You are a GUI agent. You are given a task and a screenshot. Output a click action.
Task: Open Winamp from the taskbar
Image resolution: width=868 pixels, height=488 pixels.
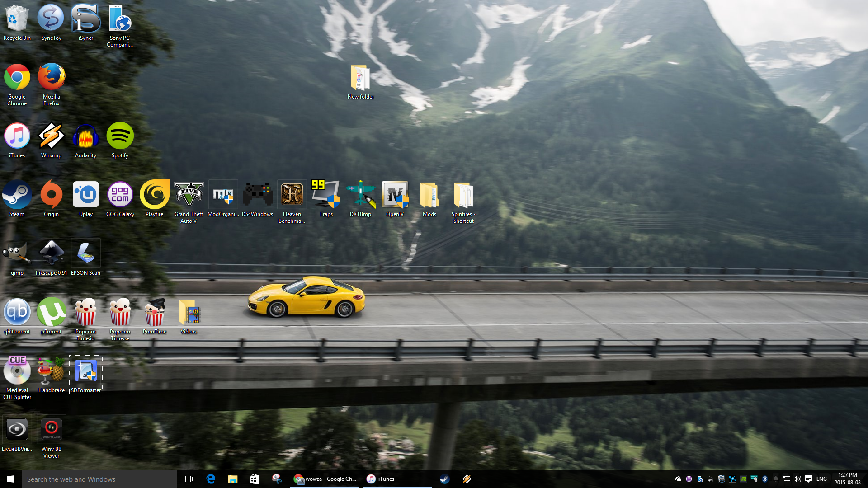click(x=467, y=479)
